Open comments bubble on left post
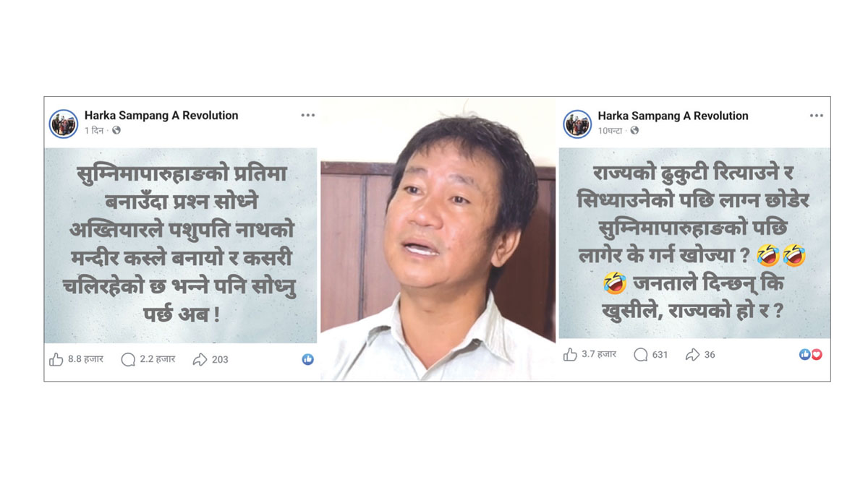This screenshot has height=477, width=868. click(x=128, y=359)
